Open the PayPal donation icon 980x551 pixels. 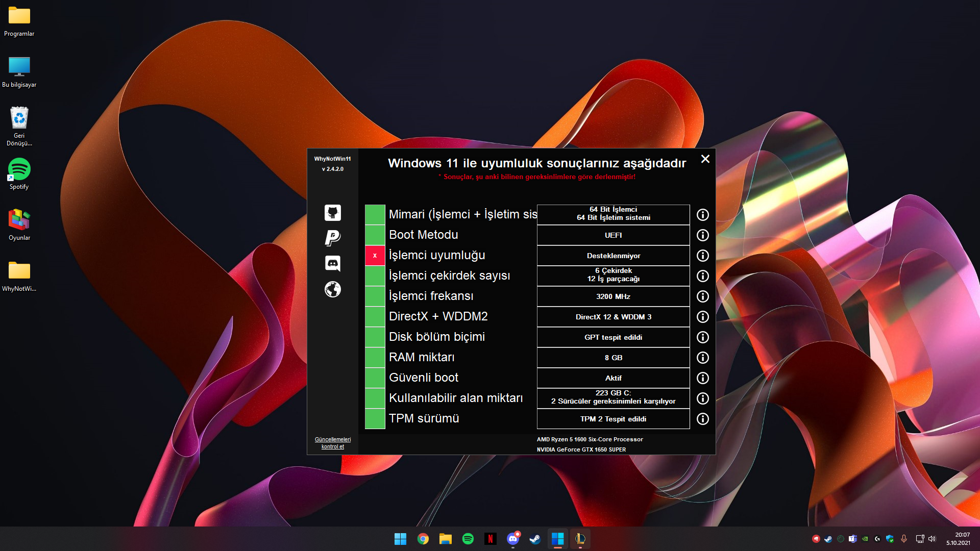333,238
